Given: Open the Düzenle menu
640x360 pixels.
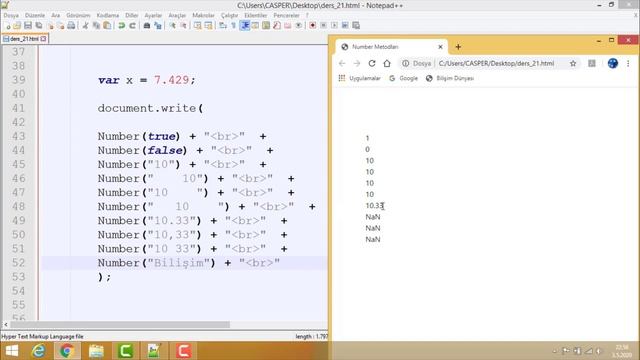Looking at the screenshot, I should pos(35,15).
